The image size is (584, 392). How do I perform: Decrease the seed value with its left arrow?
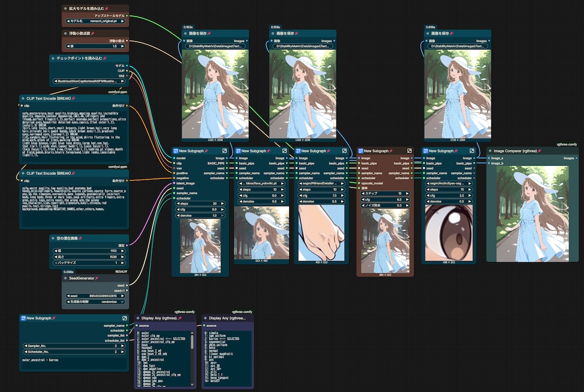pyautogui.click(x=68, y=296)
